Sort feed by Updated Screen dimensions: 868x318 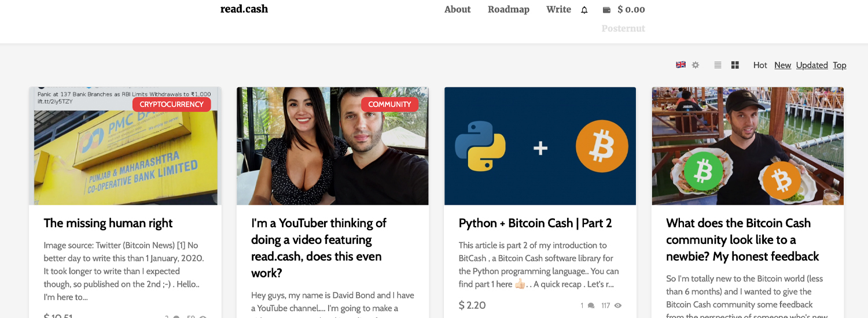pyautogui.click(x=812, y=65)
